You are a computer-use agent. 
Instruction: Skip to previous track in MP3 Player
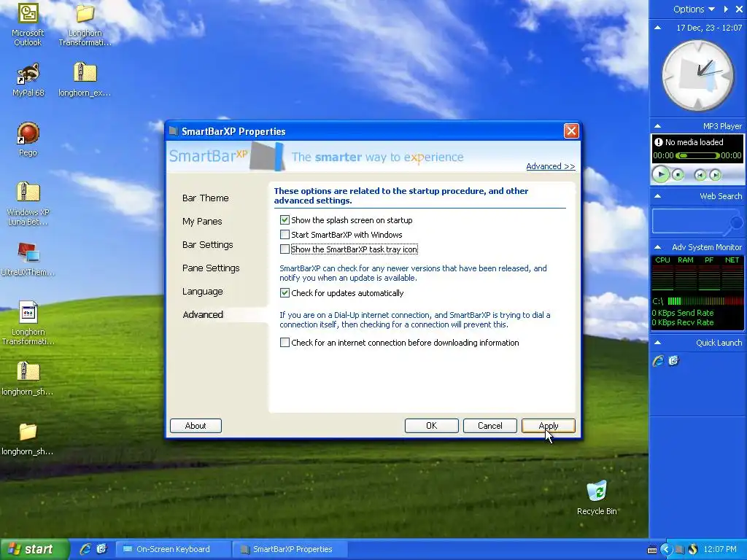click(x=700, y=175)
